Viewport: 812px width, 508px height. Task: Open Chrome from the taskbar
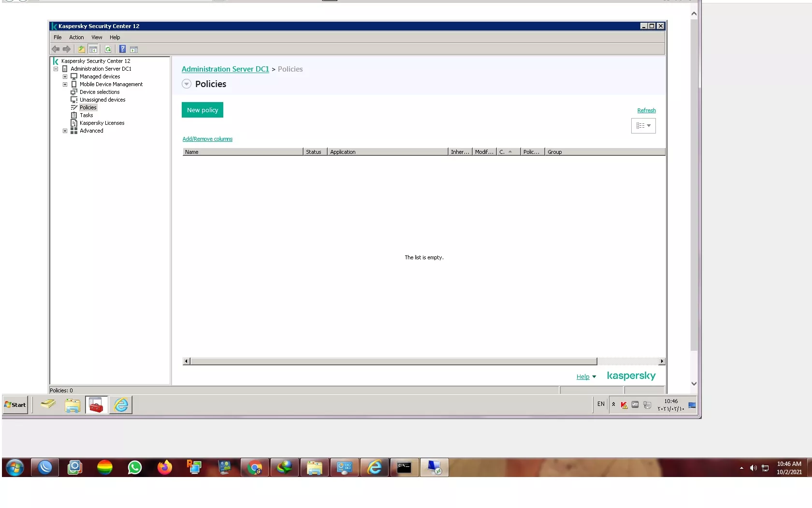coord(255,468)
